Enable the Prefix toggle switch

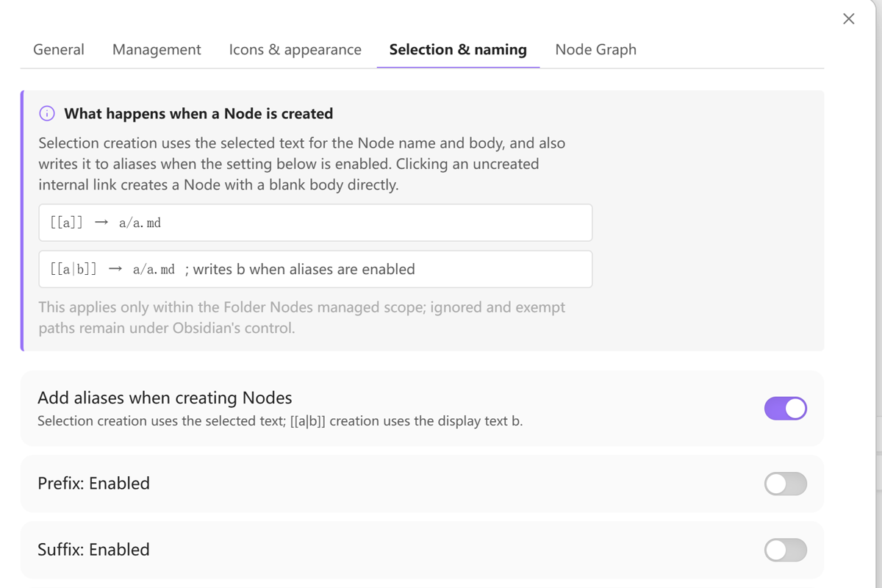[x=786, y=484]
